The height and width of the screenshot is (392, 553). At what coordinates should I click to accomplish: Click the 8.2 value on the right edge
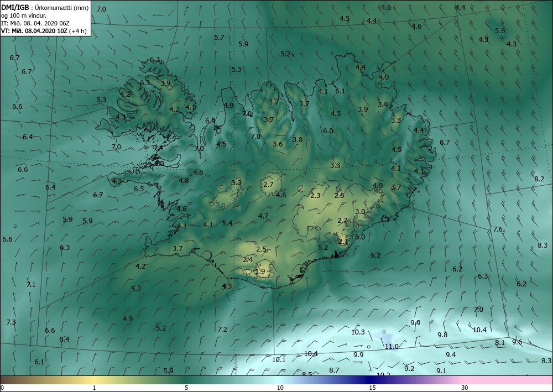click(539, 179)
